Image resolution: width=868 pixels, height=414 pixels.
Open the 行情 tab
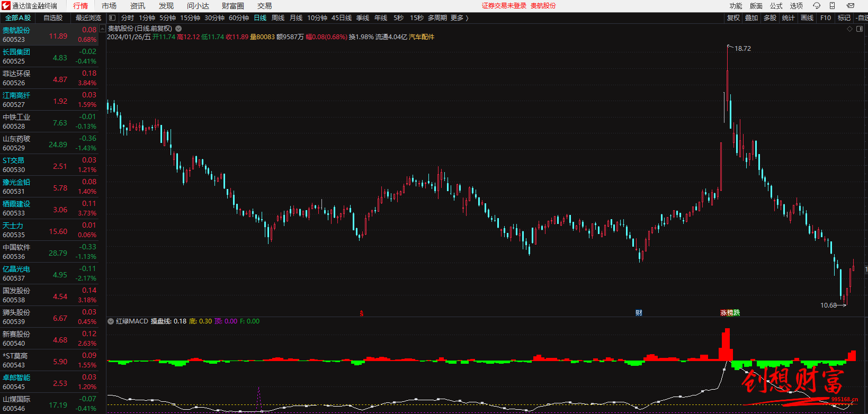point(80,6)
